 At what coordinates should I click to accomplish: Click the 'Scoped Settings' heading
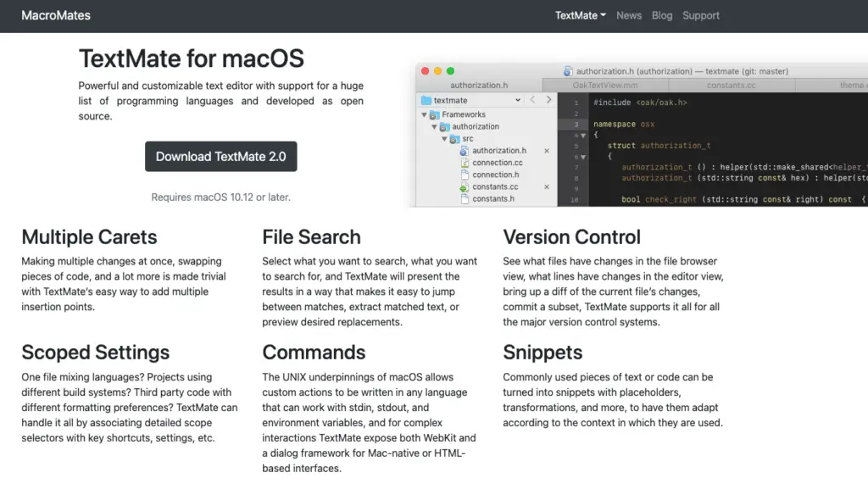(95, 353)
